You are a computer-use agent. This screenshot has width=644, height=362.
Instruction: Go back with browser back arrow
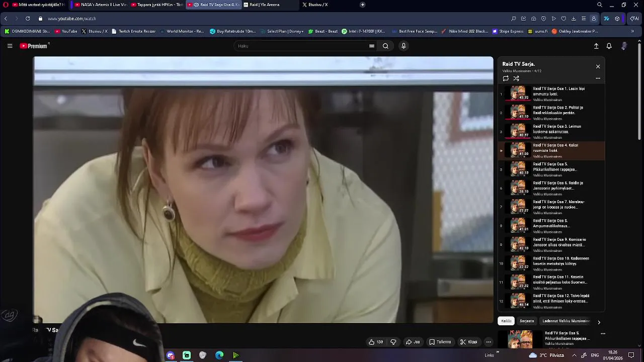6,19
